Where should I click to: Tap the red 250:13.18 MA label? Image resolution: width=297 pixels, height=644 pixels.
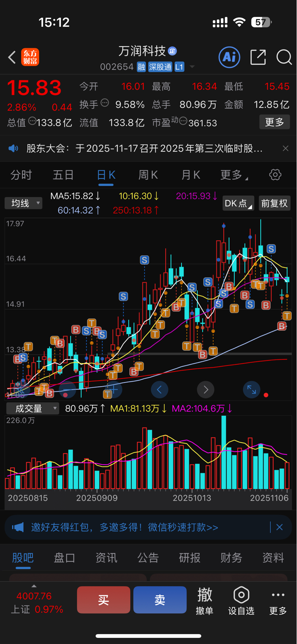pyautogui.click(x=136, y=210)
